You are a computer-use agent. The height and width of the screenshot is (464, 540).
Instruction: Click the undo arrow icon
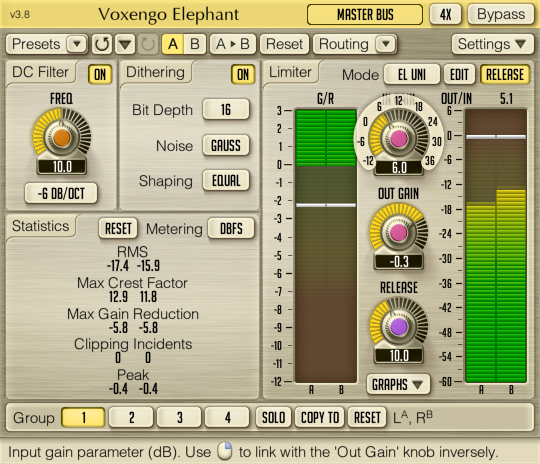point(102,44)
